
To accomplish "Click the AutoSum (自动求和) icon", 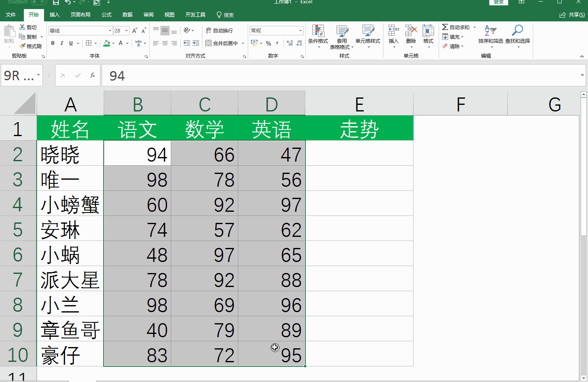I will 456,27.
